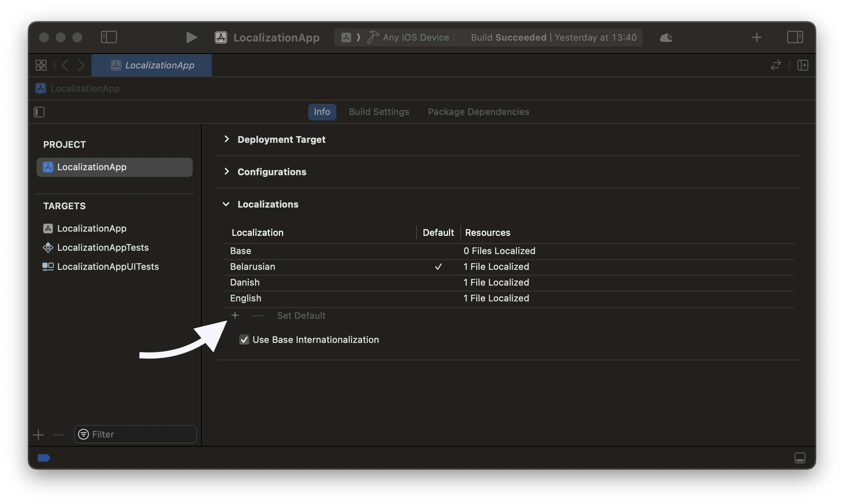Screen dimensions: 844x504
Task: Add a new target with plus
Action: click(38, 435)
